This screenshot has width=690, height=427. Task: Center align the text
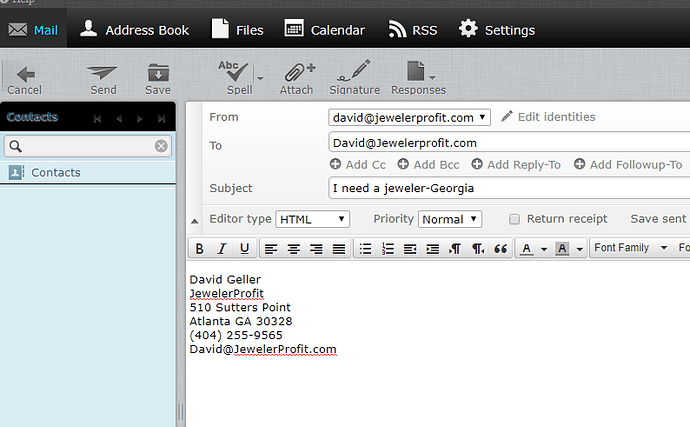pyautogui.click(x=294, y=249)
